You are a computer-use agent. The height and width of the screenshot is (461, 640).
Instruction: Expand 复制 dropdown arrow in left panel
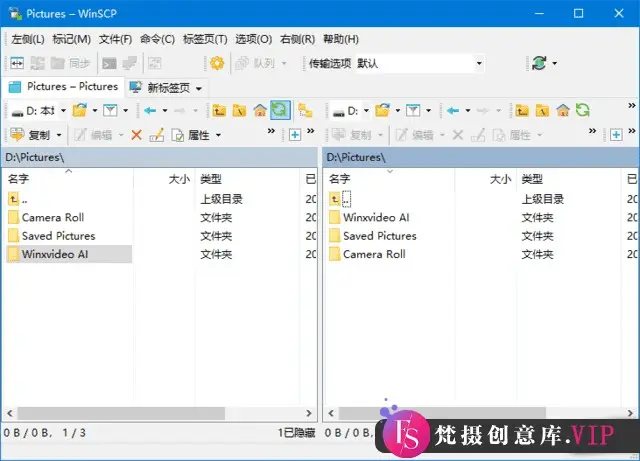pyautogui.click(x=59, y=135)
